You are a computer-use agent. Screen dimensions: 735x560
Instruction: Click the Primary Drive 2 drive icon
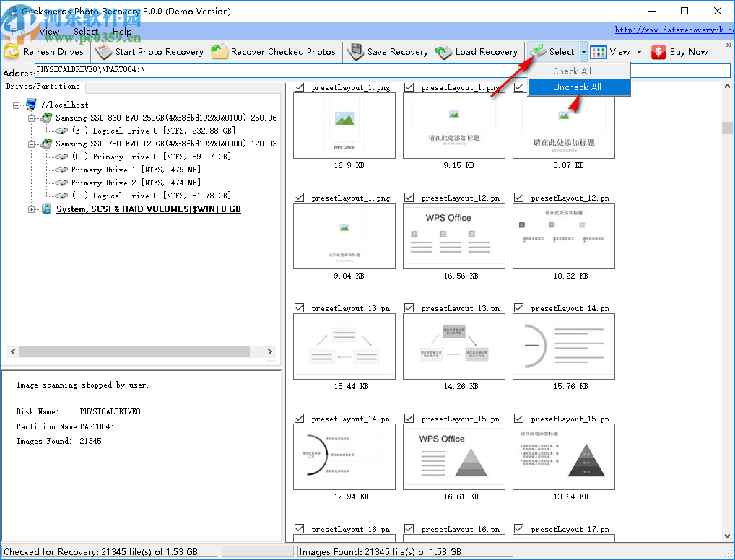click(61, 183)
